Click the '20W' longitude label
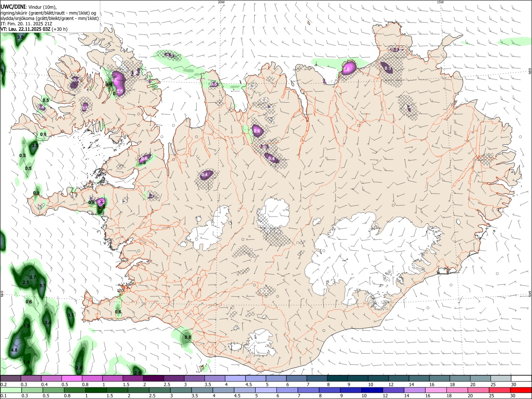This screenshot has width=532, height=399. pos(221,2)
